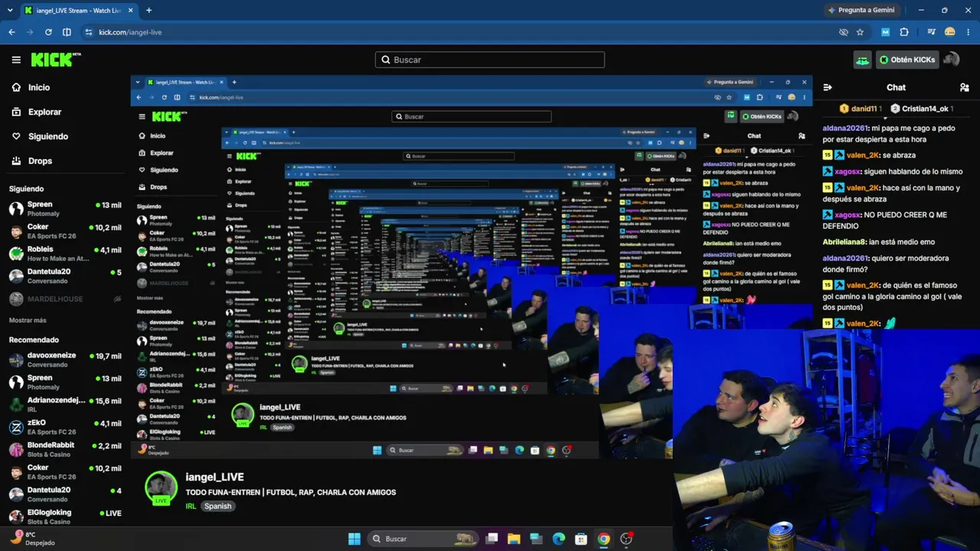Image resolution: width=980 pixels, height=551 pixels.
Task: Expand the followed list with Mostrar más
Action: (28, 320)
